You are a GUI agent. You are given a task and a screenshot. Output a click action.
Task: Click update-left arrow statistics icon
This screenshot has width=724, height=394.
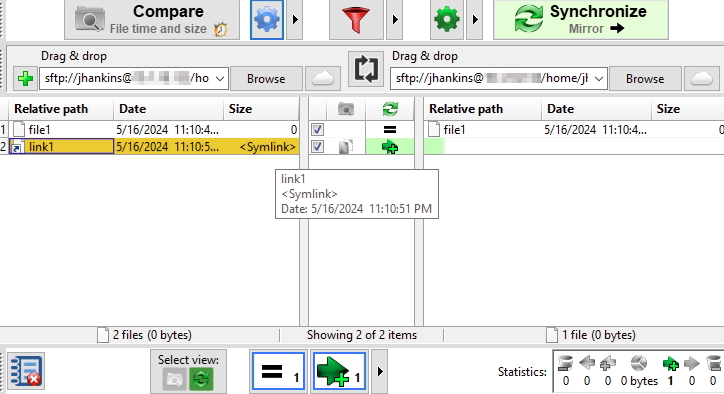(587, 363)
